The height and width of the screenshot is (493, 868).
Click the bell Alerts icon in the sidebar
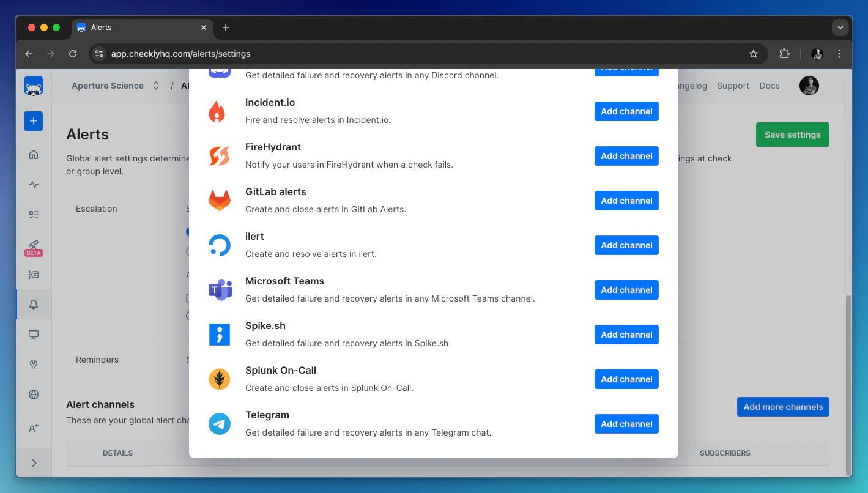coord(33,304)
